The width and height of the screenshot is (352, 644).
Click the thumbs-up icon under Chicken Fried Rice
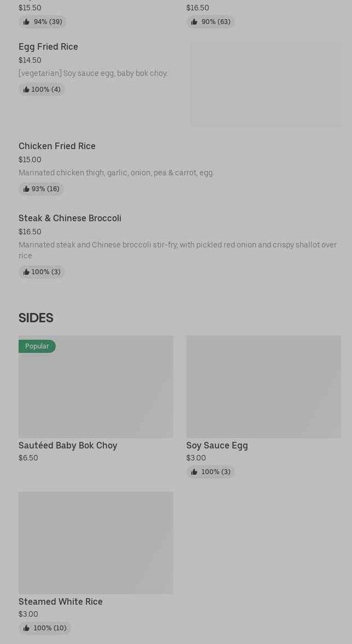26,189
